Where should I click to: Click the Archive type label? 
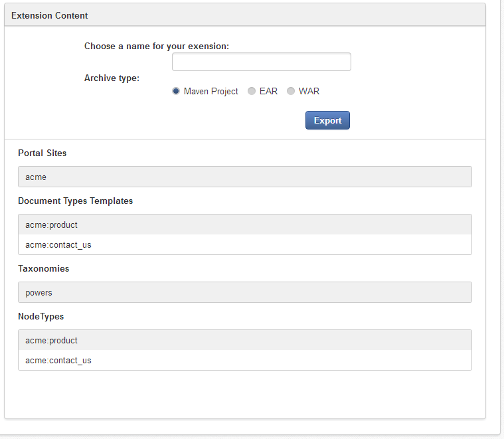pos(112,78)
